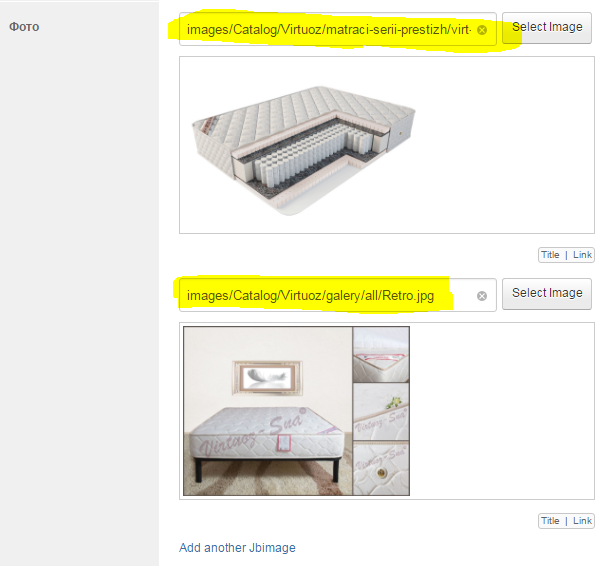Click the mattress cutaway preview image

304,151
